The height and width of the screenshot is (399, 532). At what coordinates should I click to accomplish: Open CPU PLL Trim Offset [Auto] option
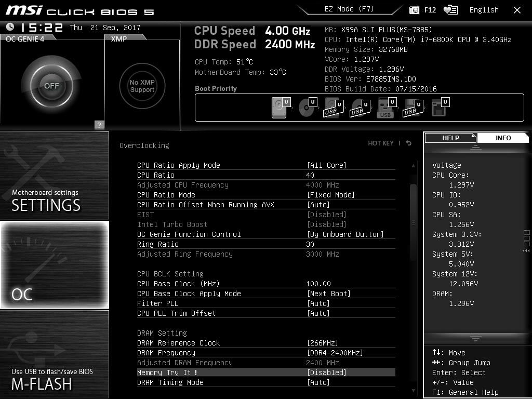pyautogui.click(x=266, y=313)
